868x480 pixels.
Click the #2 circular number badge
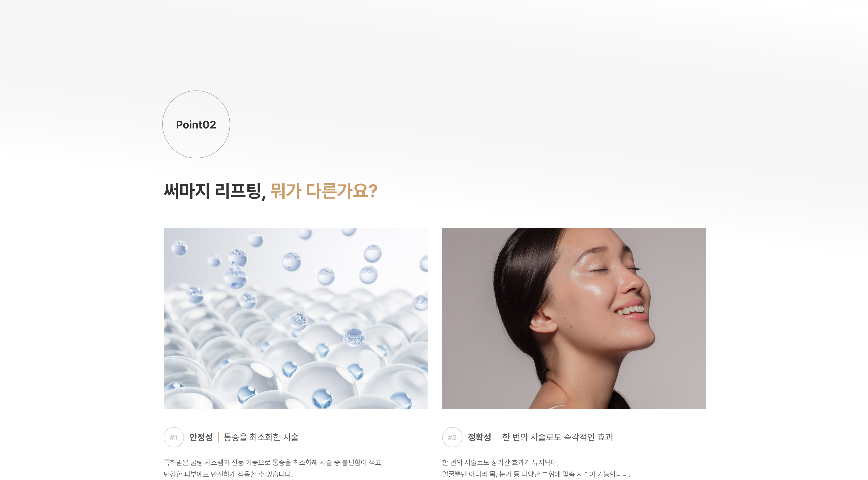click(452, 437)
